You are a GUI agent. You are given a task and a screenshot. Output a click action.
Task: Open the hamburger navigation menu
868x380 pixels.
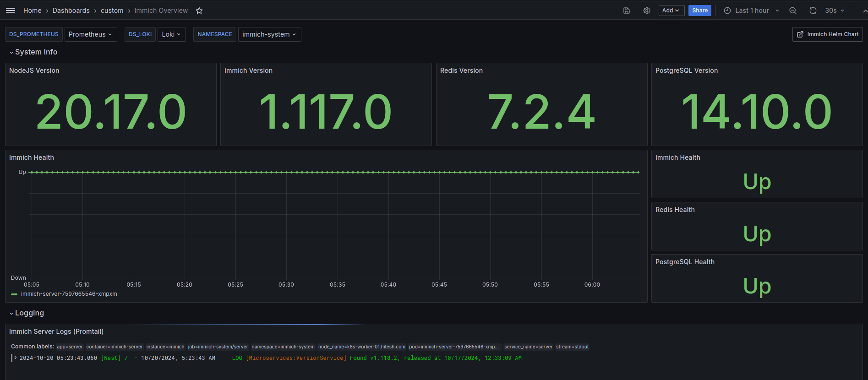[11, 11]
